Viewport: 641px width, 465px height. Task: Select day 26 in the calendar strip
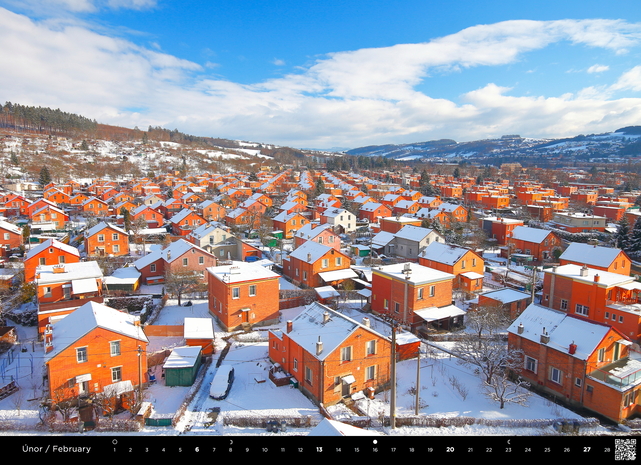pos(567,450)
